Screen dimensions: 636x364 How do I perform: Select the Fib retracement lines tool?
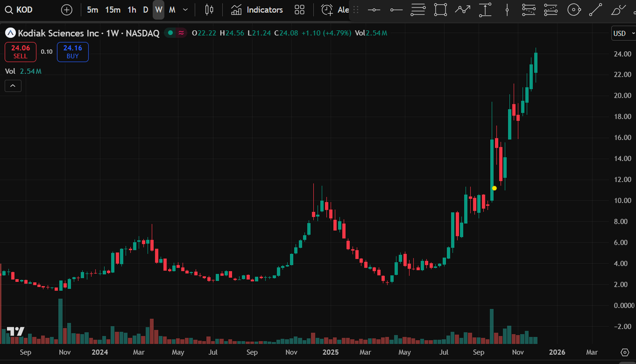pyautogui.click(x=418, y=10)
